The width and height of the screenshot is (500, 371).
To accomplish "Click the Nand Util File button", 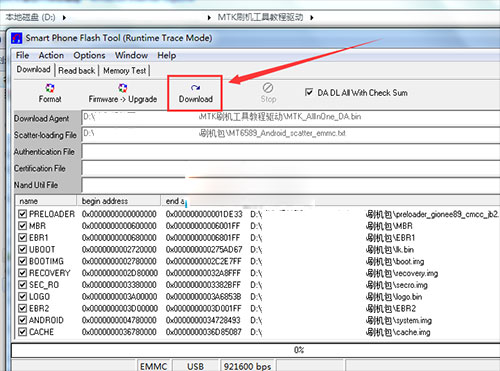I will coord(47,185).
